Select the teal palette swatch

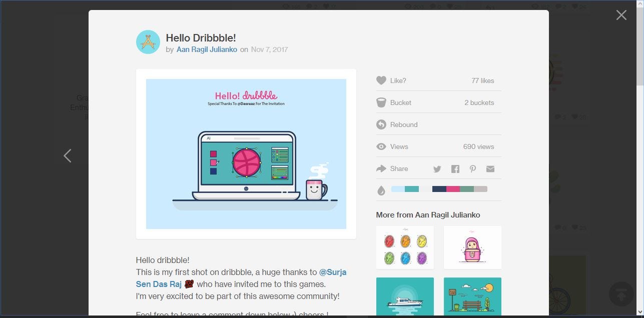[411, 189]
